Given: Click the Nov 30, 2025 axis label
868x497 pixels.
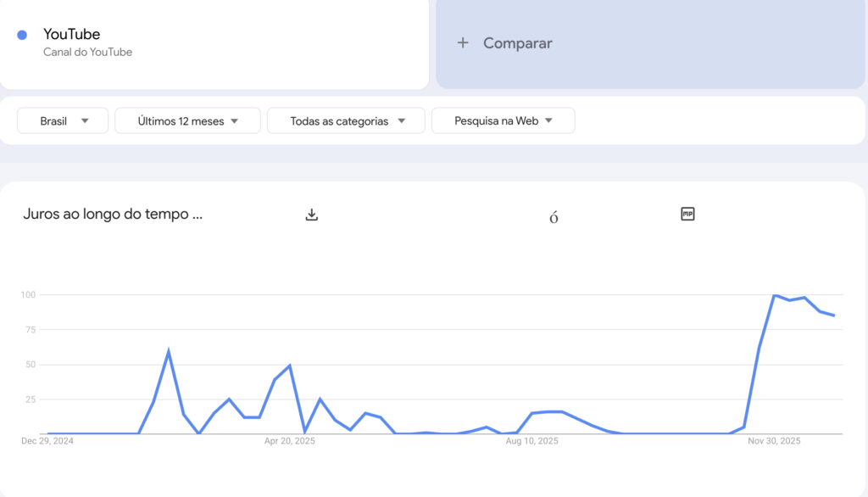Looking at the screenshot, I should click(x=774, y=441).
